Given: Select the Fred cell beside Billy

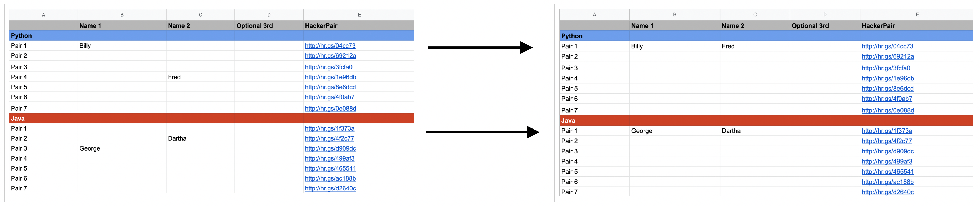Looking at the screenshot, I should [728, 46].
